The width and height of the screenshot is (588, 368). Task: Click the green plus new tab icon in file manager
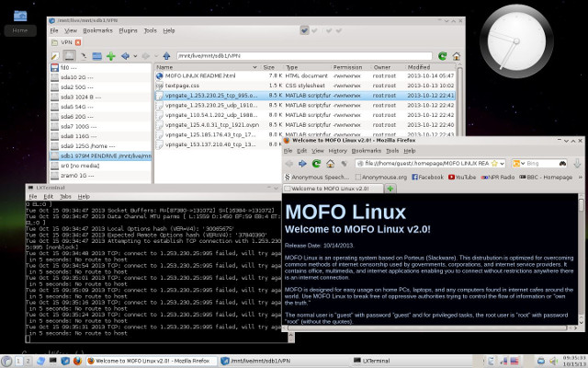click(x=110, y=56)
